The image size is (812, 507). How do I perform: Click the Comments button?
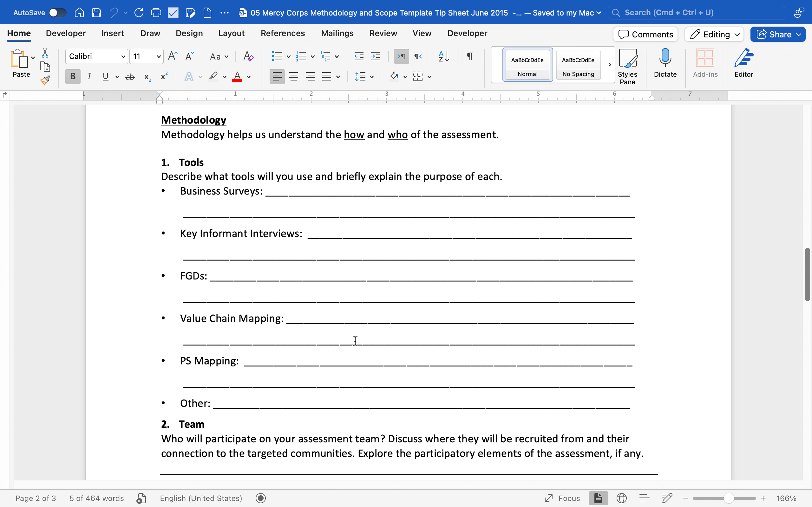click(x=645, y=34)
